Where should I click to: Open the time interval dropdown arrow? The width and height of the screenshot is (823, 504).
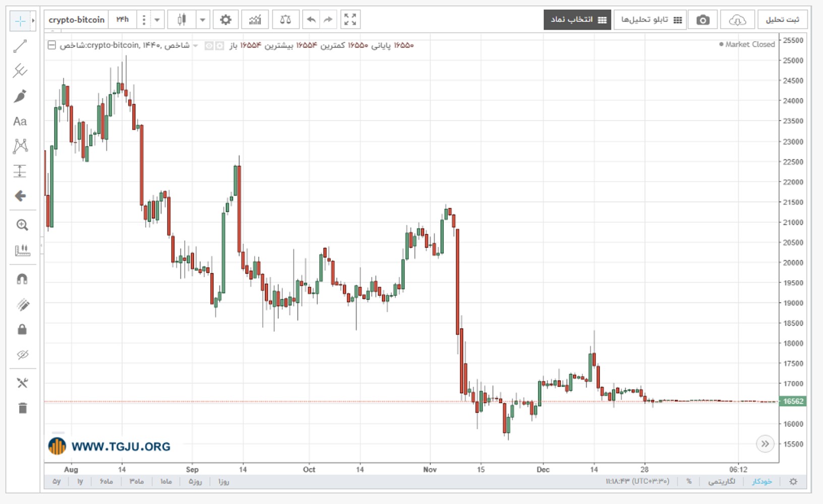[157, 20]
